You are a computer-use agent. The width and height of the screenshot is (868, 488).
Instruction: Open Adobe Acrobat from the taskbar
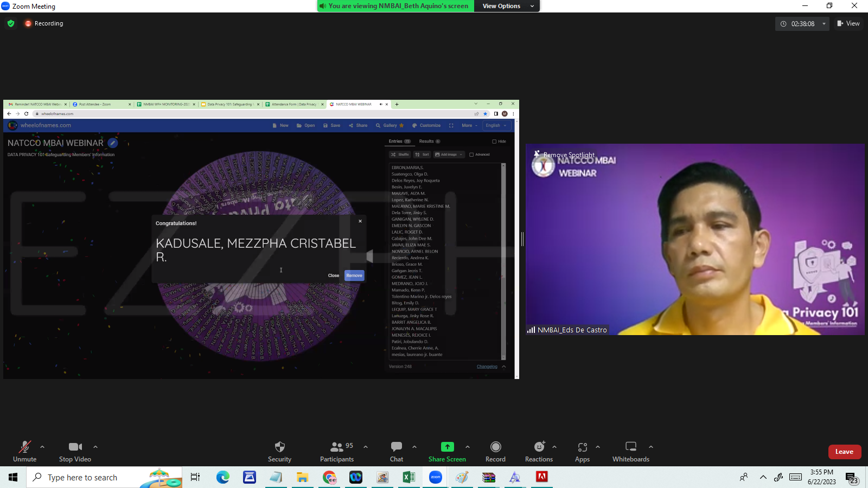[x=541, y=477]
